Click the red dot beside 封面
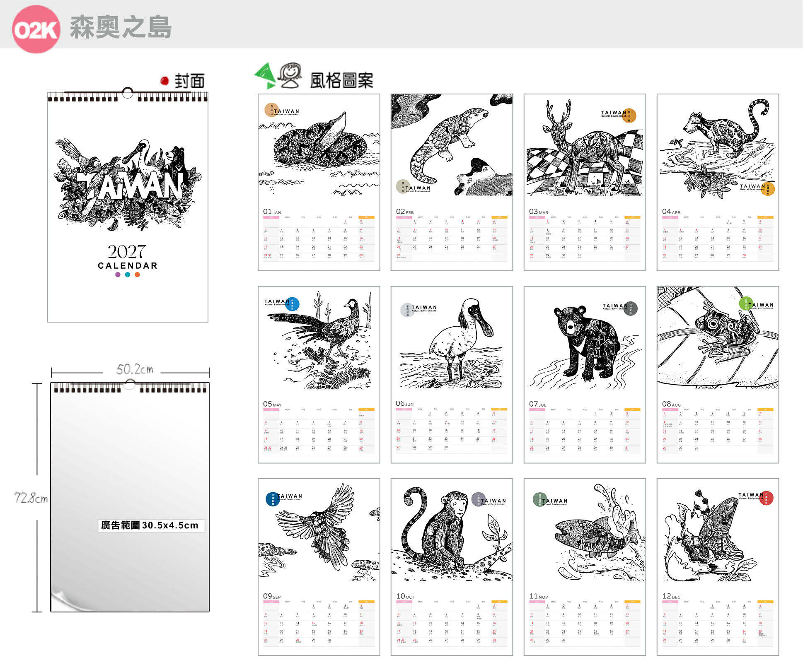 tap(164, 81)
